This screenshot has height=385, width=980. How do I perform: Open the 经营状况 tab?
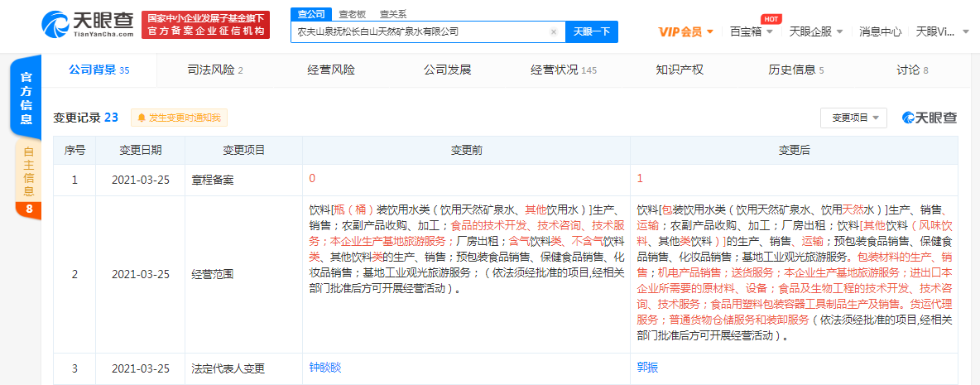(563, 70)
